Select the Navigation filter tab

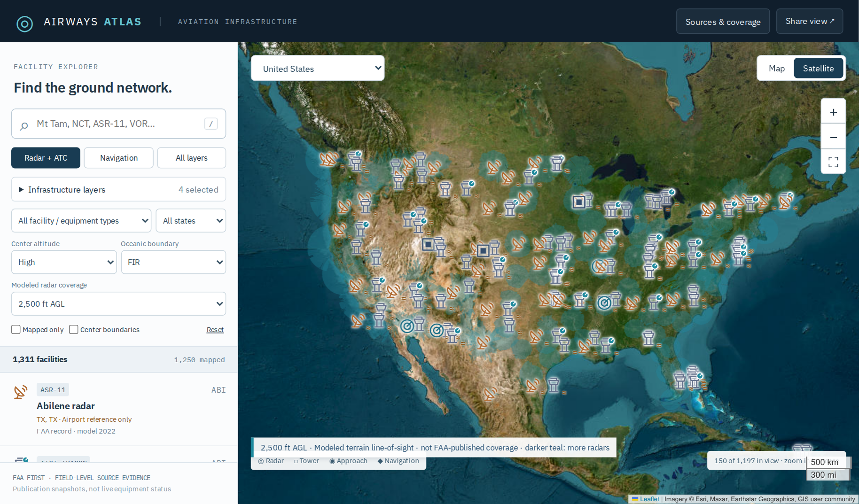point(118,158)
